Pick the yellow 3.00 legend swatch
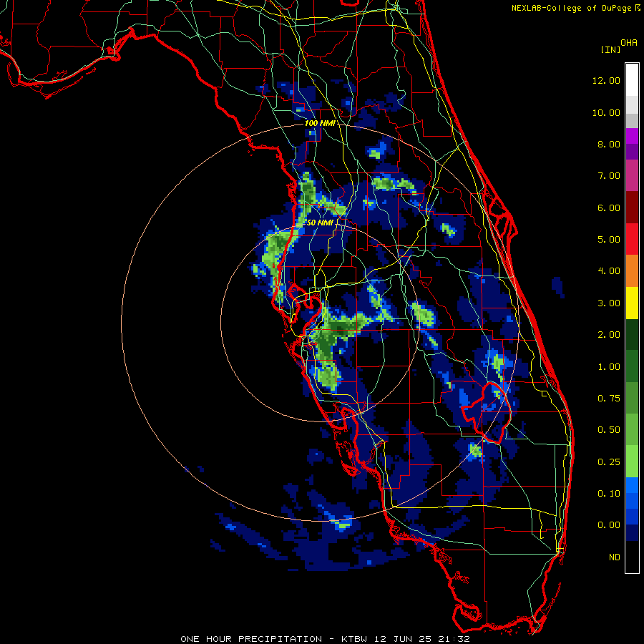 click(x=632, y=303)
